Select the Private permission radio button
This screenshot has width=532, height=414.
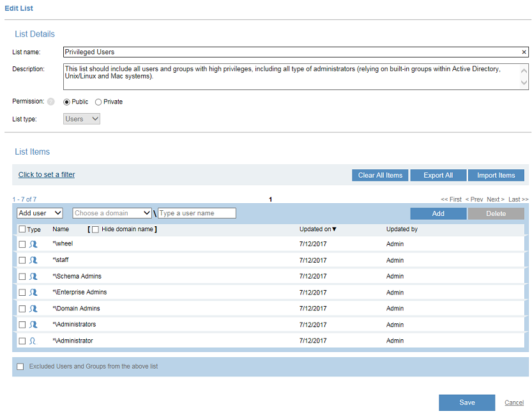pyautogui.click(x=98, y=102)
